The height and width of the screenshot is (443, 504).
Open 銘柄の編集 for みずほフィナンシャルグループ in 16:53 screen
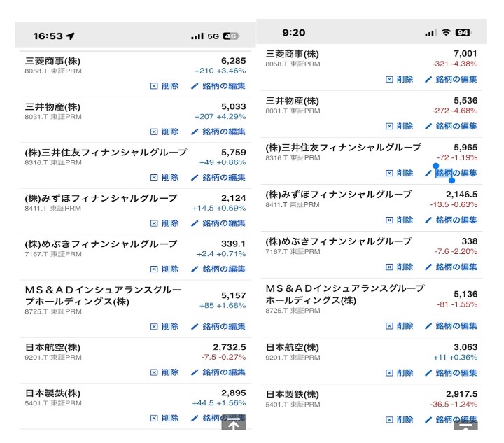click(x=224, y=223)
